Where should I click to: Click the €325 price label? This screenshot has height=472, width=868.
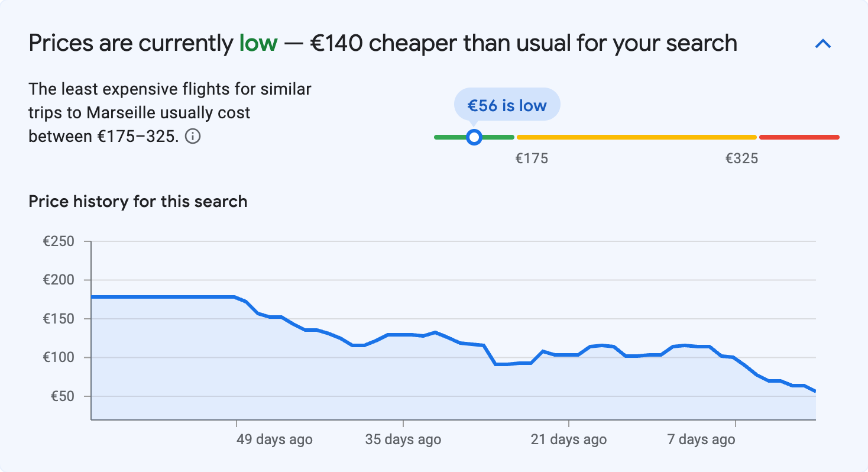pos(742,158)
